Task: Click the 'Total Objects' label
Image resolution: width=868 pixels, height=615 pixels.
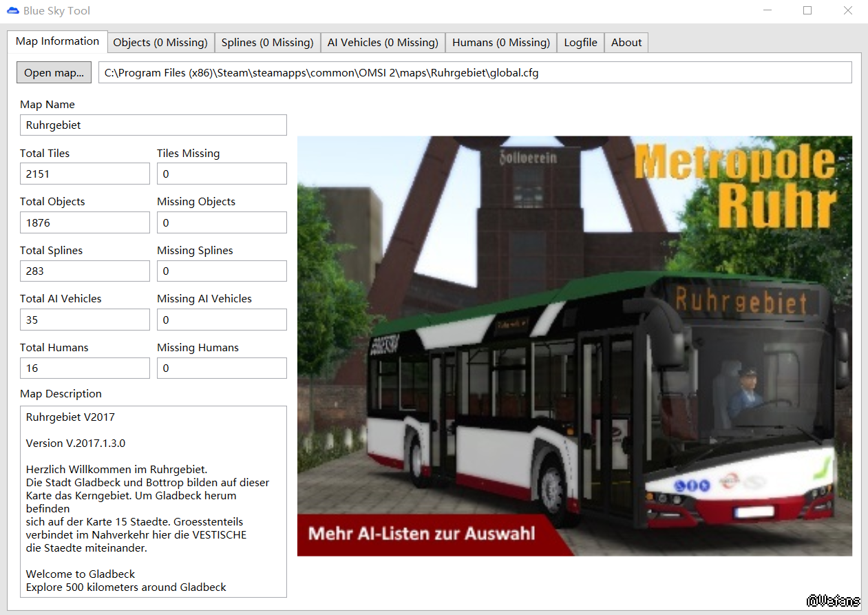Action: click(x=52, y=202)
